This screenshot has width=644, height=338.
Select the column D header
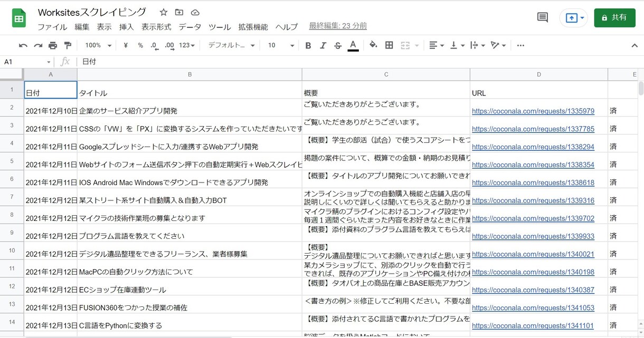pos(539,74)
